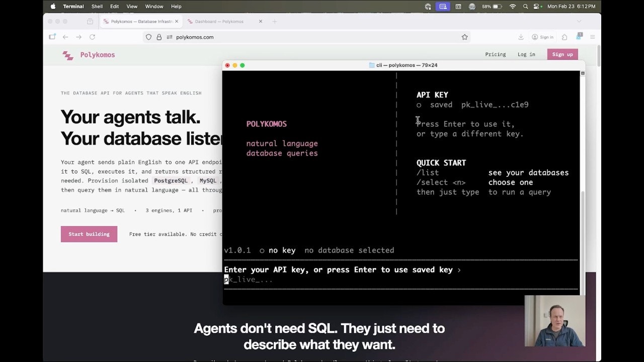
Task: Click the webcam video thumbnail overlay
Action: [555, 321]
